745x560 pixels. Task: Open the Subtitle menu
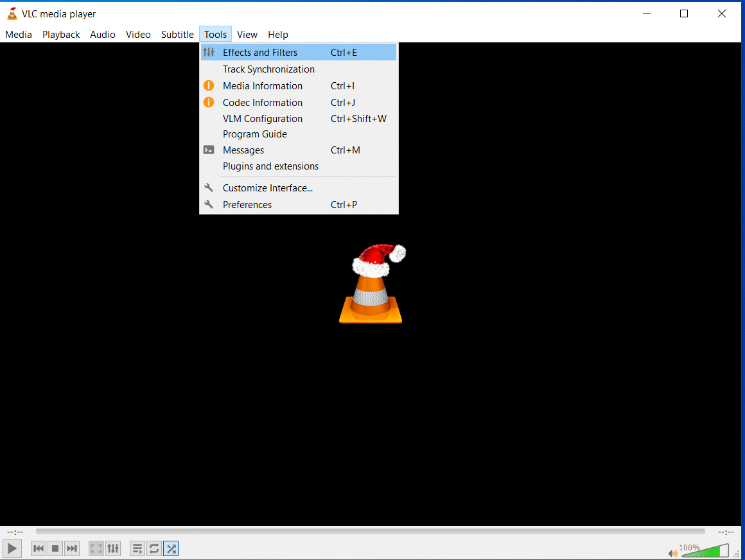coord(177,34)
